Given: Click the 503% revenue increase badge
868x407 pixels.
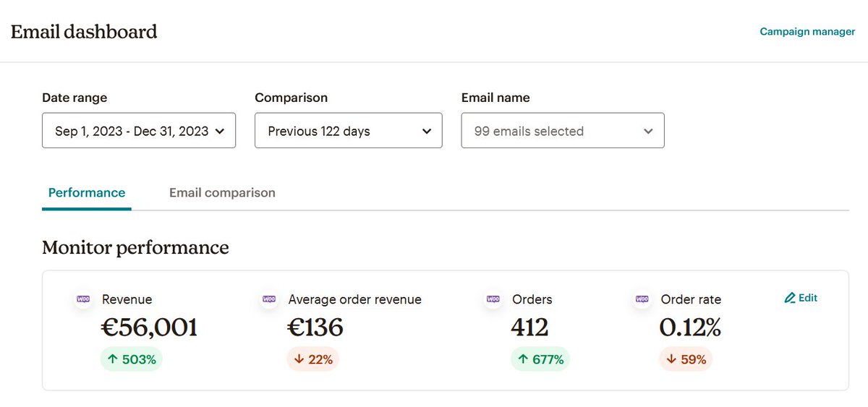Looking at the screenshot, I should coord(132,359).
